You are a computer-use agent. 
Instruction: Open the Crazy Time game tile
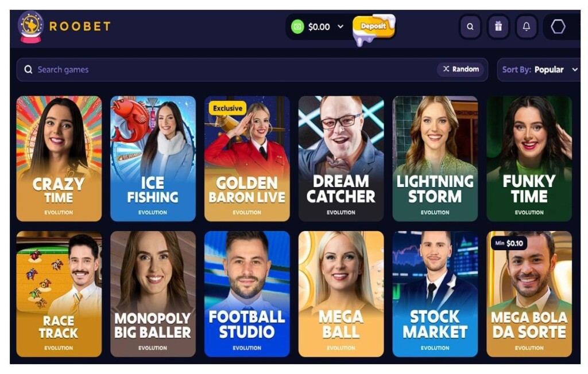(x=59, y=158)
